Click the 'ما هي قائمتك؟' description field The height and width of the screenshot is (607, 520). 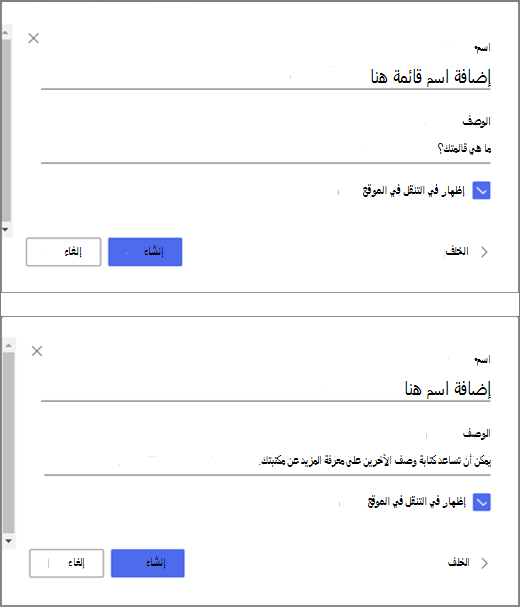click(x=266, y=149)
